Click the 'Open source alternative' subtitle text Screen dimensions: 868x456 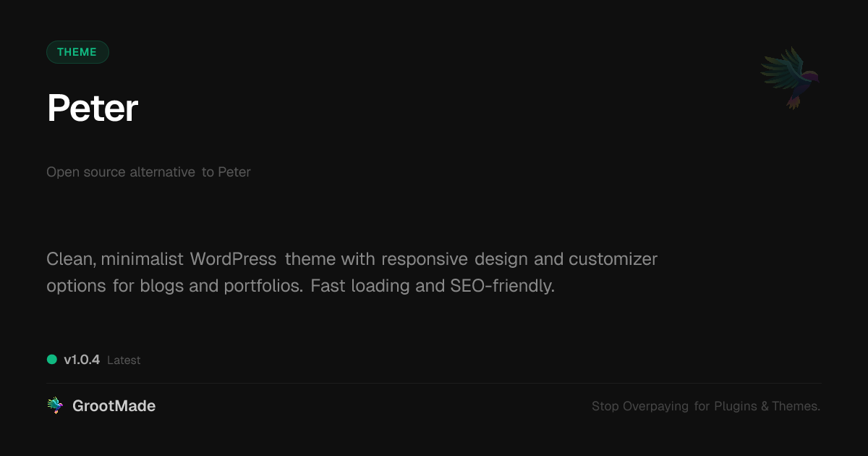121,172
